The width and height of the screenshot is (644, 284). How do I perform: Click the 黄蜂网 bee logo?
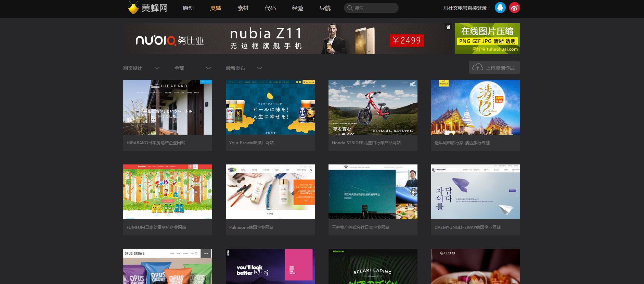click(147, 8)
